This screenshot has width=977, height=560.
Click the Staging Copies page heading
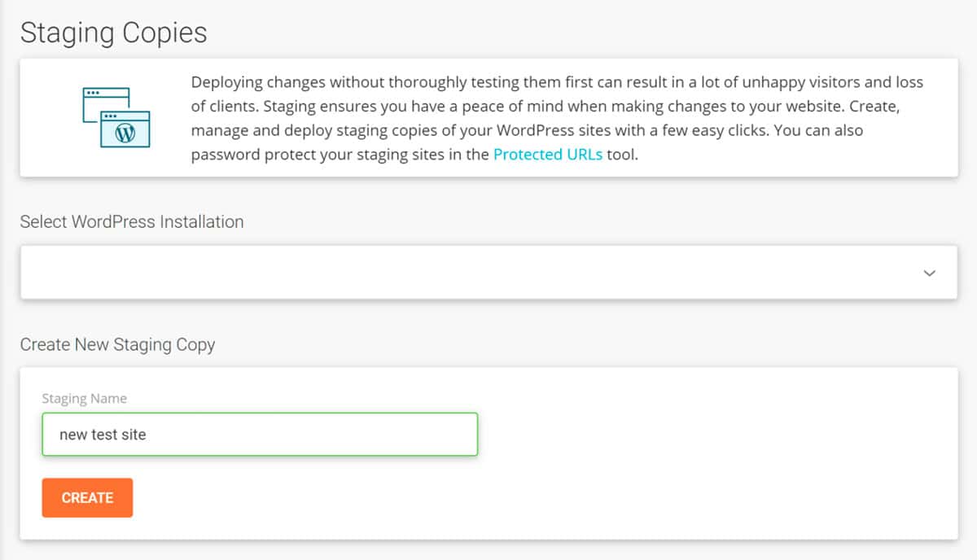coord(114,33)
